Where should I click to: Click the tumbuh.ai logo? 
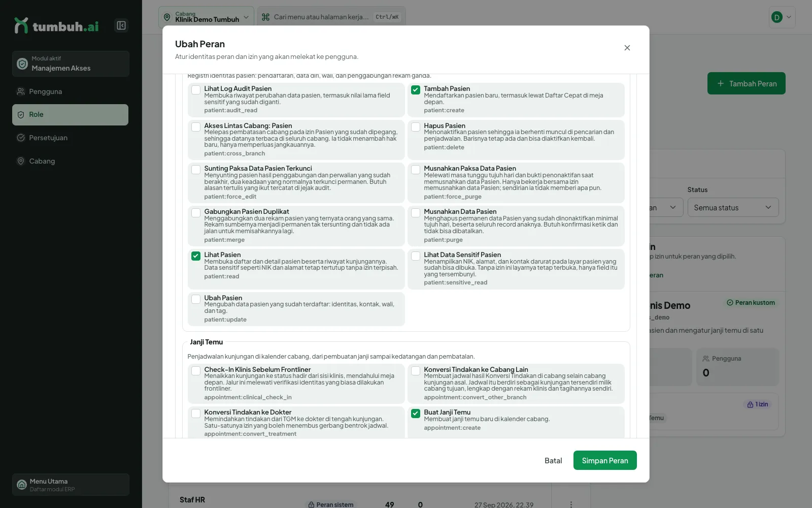[x=56, y=26]
